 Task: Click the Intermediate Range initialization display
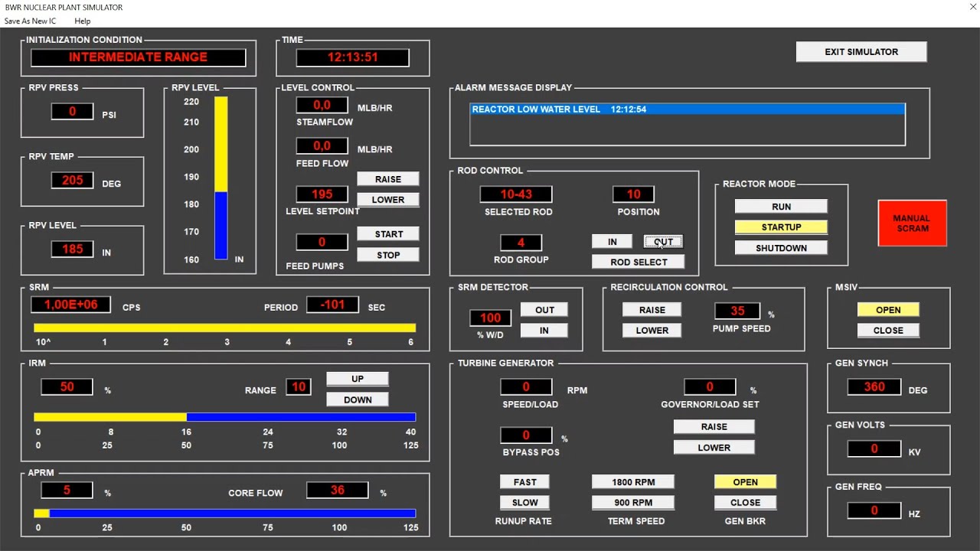point(138,57)
